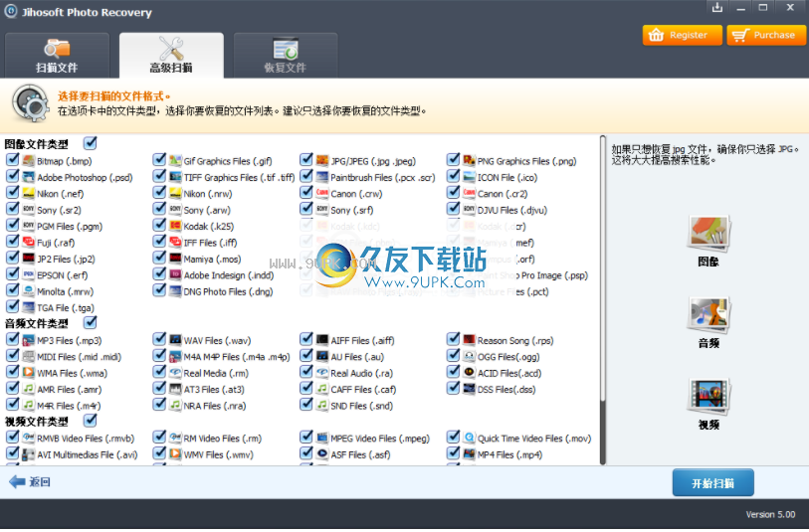Switch to the 高级扫描 tab
809x532 pixels.
171,56
